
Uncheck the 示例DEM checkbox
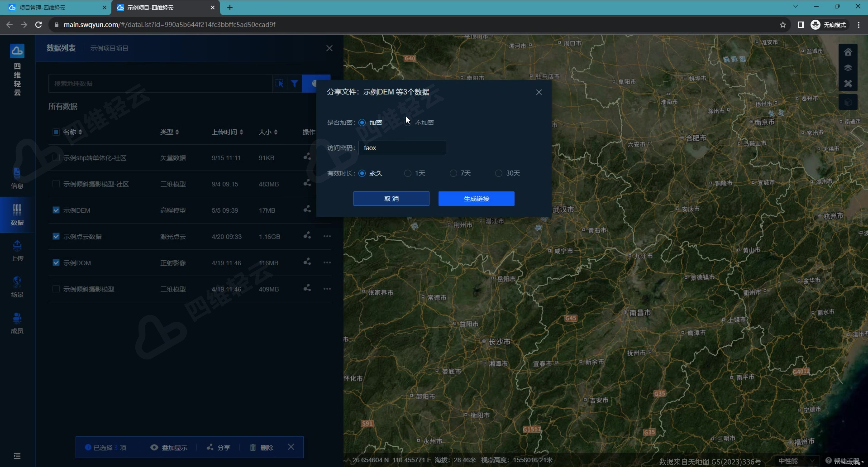click(56, 210)
